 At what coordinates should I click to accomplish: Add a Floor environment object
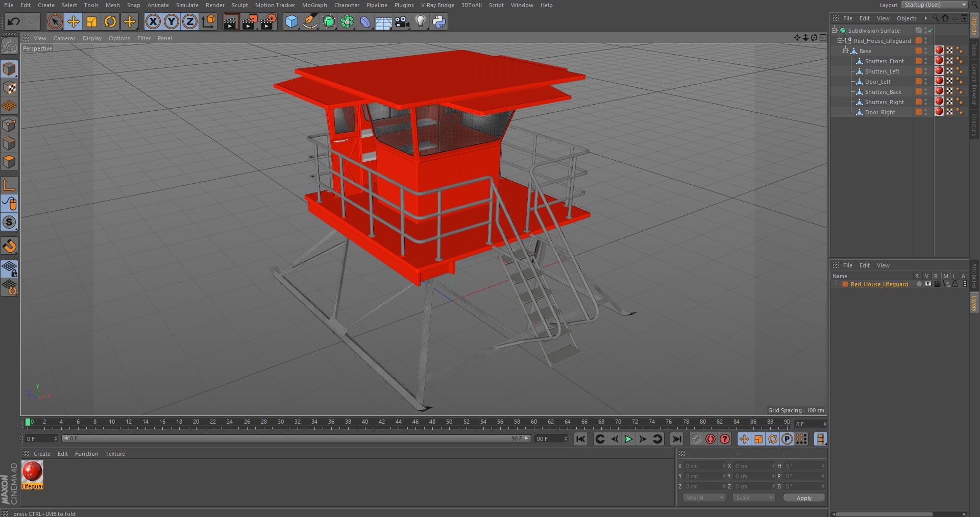tap(384, 22)
